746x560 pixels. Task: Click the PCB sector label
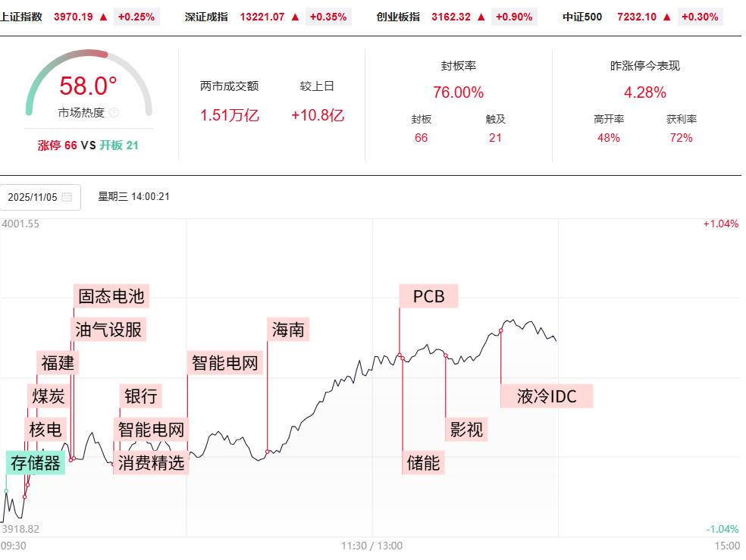click(428, 296)
